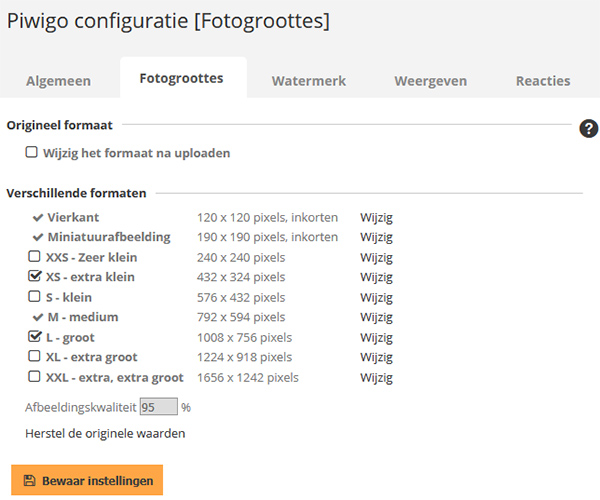
Task: Open the Weergeven tab
Action: [431, 81]
